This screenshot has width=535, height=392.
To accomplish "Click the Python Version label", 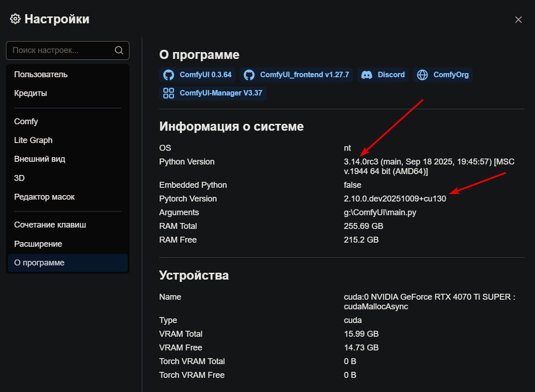I will [x=187, y=162].
